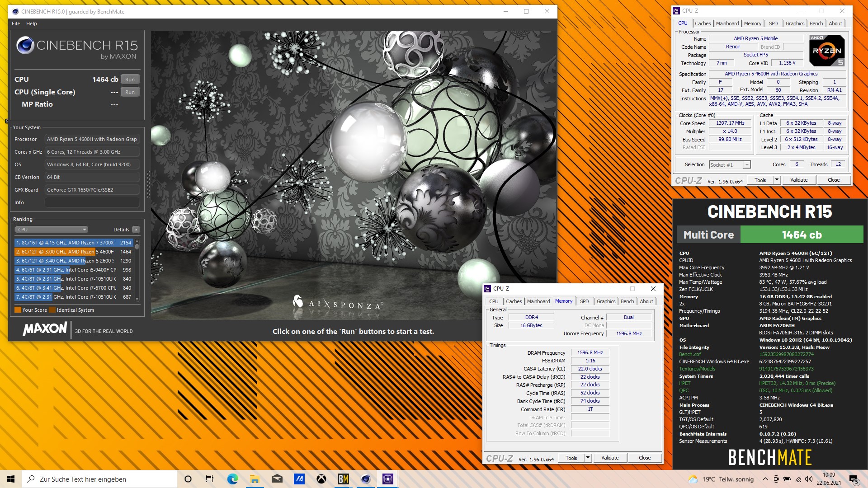The width and height of the screenshot is (868, 488).
Task: Click the Meet Now tray icon
Action: click(776, 479)
